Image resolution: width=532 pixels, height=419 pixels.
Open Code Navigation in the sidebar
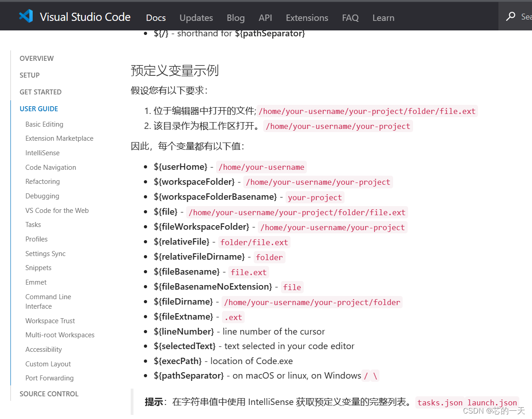tap(50, 167)
